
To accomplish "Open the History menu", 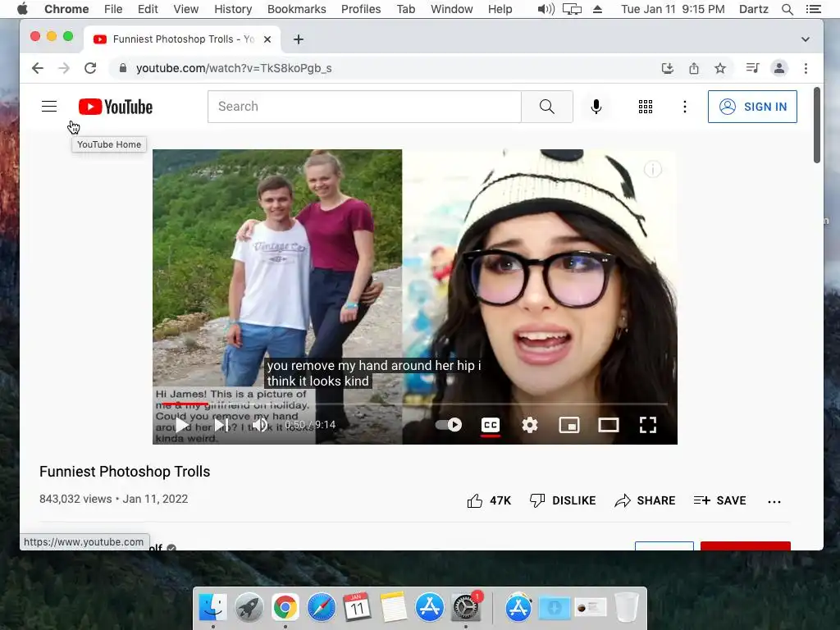I will pos(233,9).
